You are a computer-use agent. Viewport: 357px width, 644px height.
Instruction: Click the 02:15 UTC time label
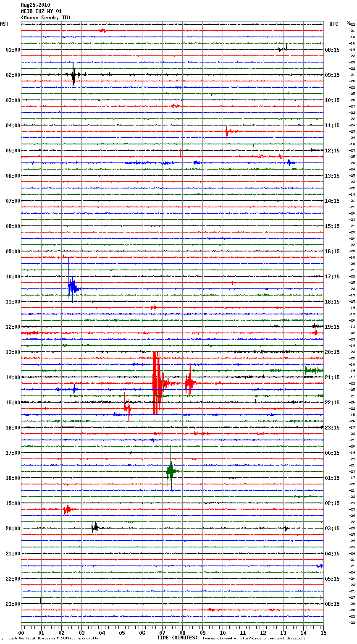(x=332, y=503)
